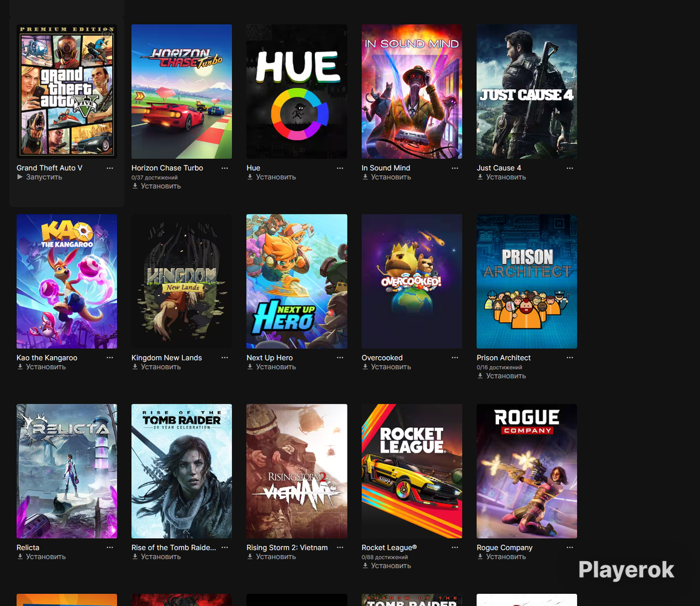Install Kingdom New Lands via Установить
The width and height of the screenshot is (700, 606).
[156, 367]
